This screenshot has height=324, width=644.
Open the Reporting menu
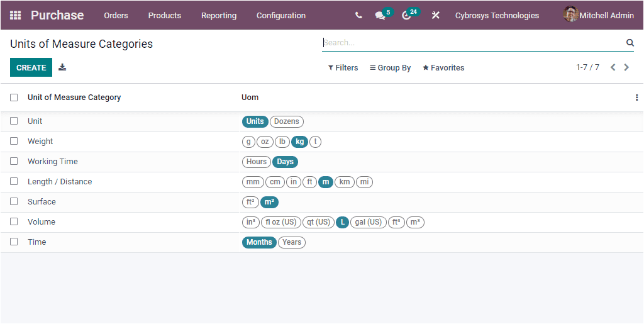[x=219, y=15]
